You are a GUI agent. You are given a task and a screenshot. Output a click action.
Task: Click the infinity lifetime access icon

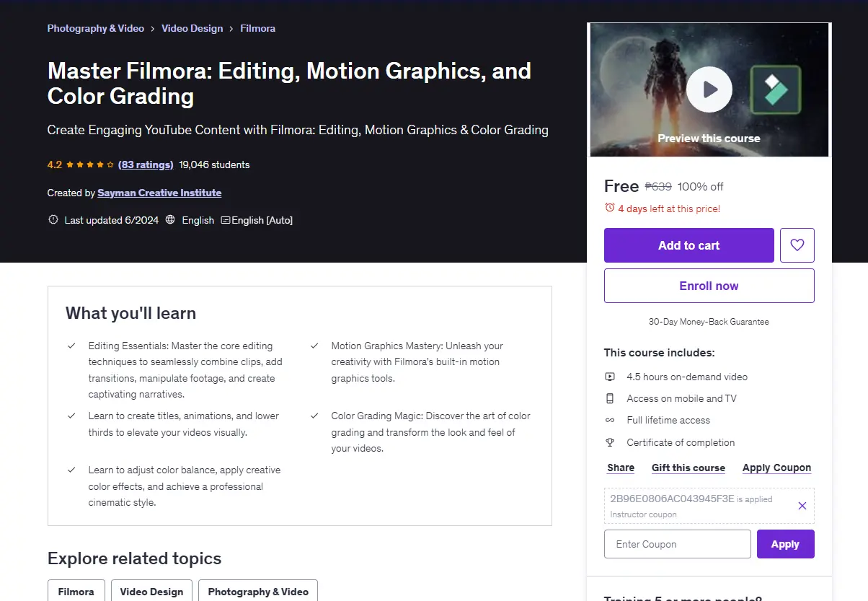pos(610,420)
